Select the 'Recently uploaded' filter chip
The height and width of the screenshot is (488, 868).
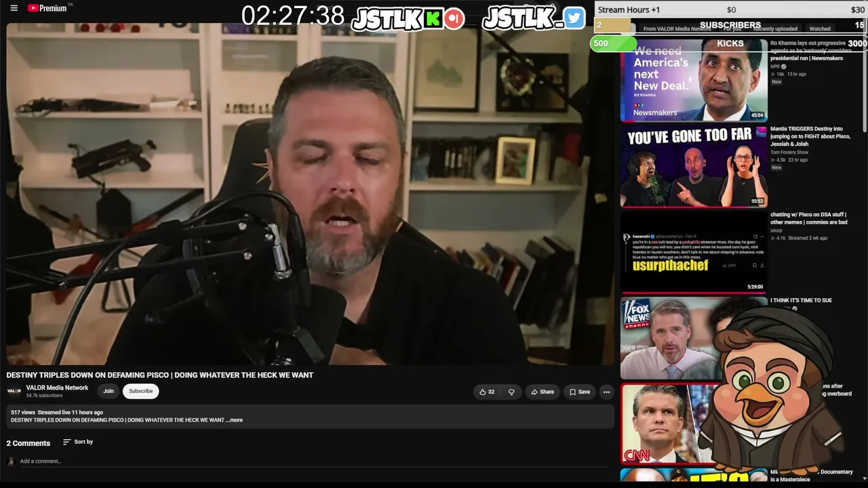(x=775, y=29)
